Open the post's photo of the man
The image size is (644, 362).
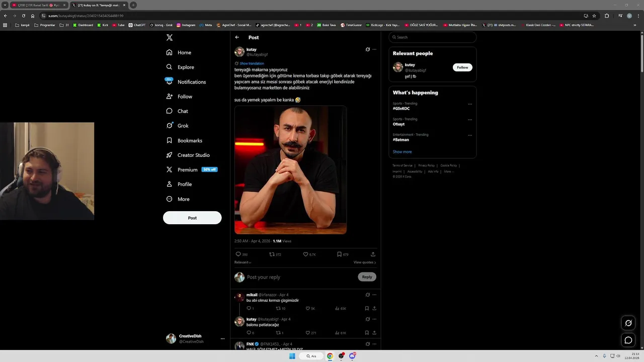tap(290, 170)
